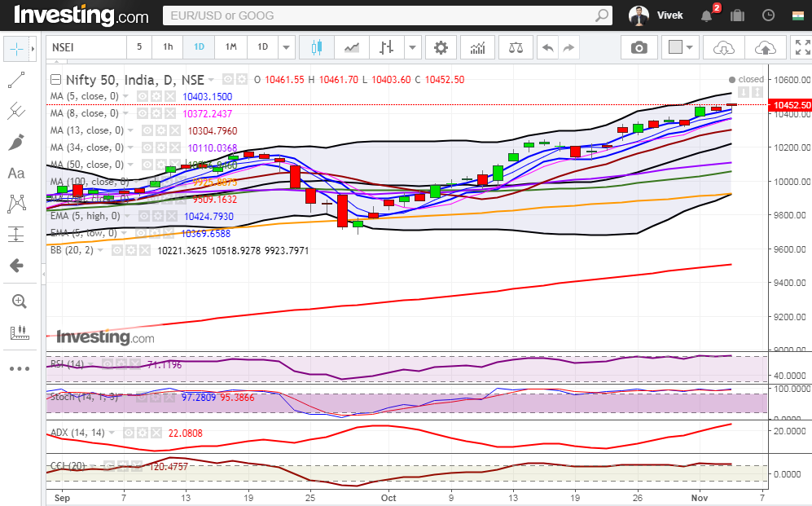The width and height of the screenshot is (812, 506).
Task: Toggle visibility of EMA (5, high, 0)
Action: [144, 216]
